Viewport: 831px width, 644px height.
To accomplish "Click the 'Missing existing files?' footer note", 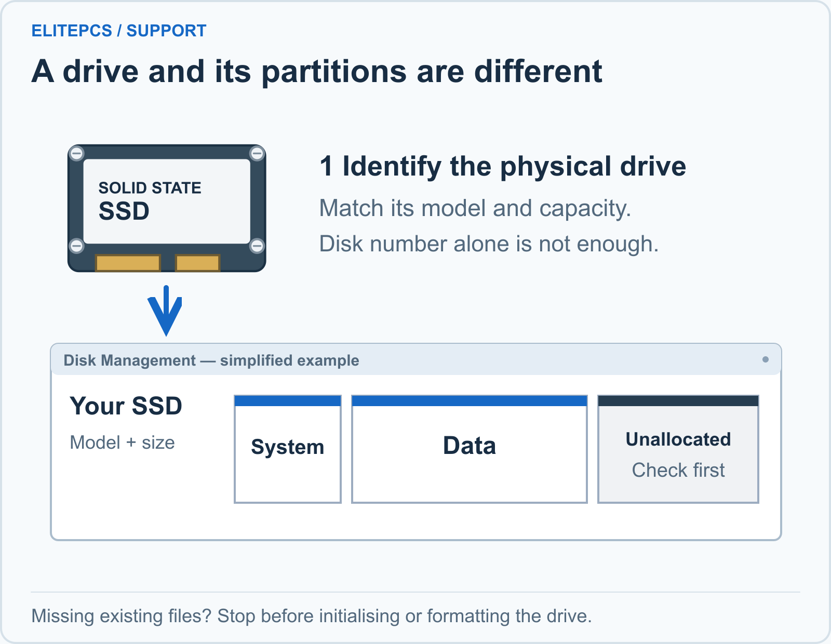I will tap(312, 616).
